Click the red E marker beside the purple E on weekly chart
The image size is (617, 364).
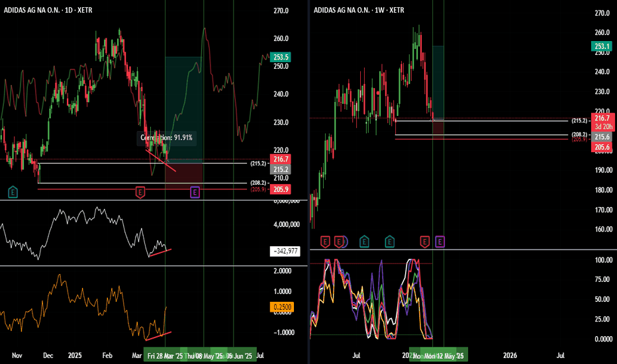tap(424, 242)
